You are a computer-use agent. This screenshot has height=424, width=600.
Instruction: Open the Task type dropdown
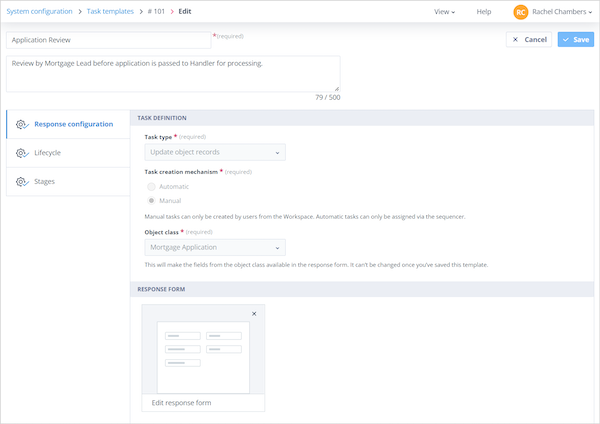click(215, 152)
